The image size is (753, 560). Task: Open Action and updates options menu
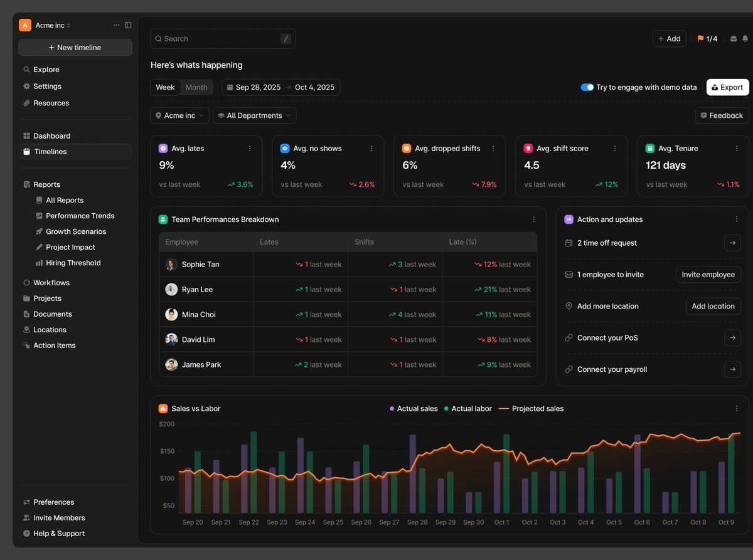click(x=737, y=219)
